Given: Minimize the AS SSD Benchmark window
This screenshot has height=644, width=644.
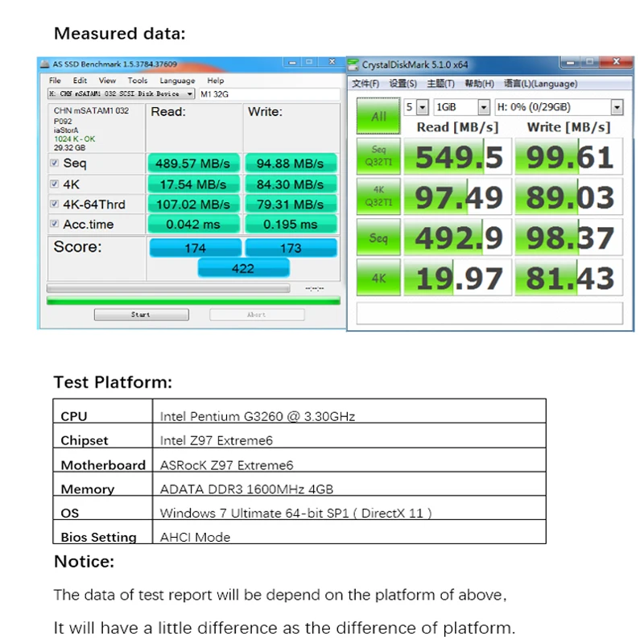Looking at the screenshot, I should point(292,63).
